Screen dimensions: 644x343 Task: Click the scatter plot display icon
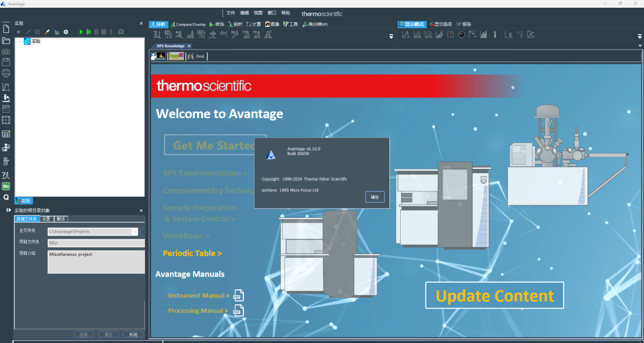coord(472,35)
